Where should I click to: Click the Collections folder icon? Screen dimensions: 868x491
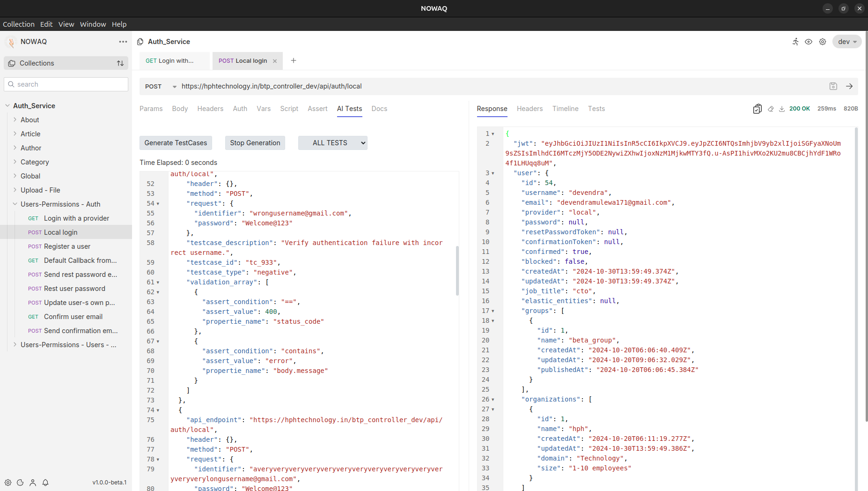(12, 63)
